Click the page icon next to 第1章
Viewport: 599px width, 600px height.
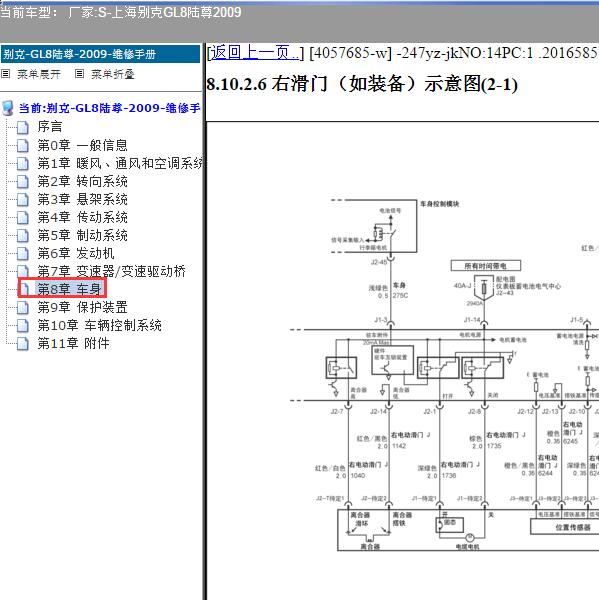(x=23, y=164)
